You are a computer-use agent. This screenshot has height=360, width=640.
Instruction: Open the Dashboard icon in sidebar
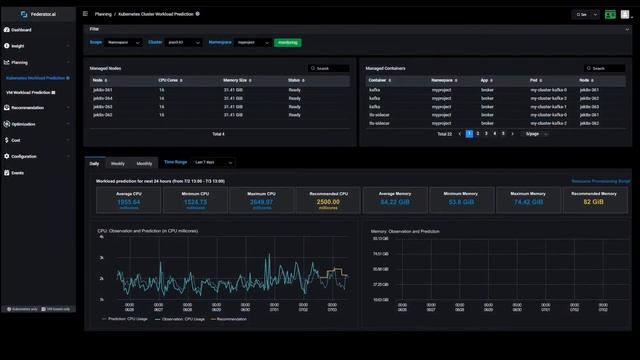click(x=7, y=30)
